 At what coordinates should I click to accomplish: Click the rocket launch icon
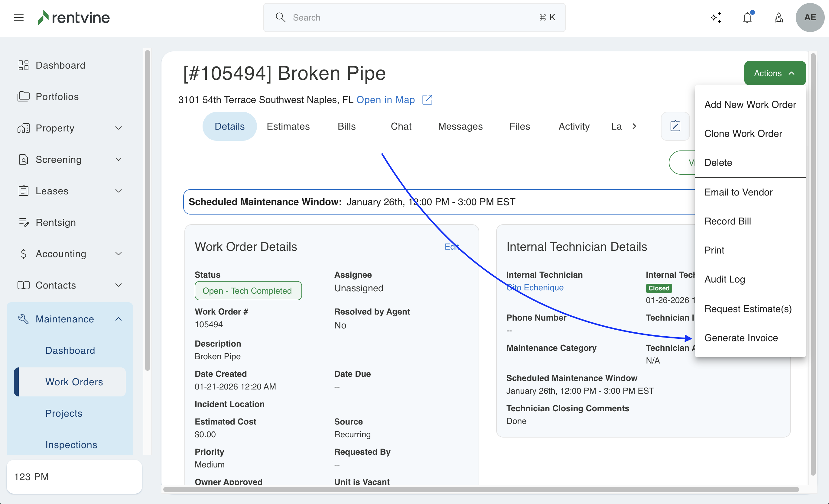coord(779,18)
